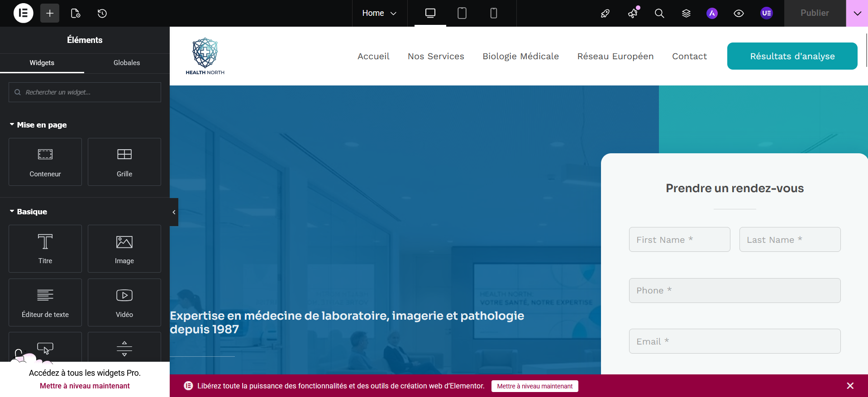Click the Accédez à tous les widgets Pro text
This screenshot has height=397, width=868.
click(85, 373)
